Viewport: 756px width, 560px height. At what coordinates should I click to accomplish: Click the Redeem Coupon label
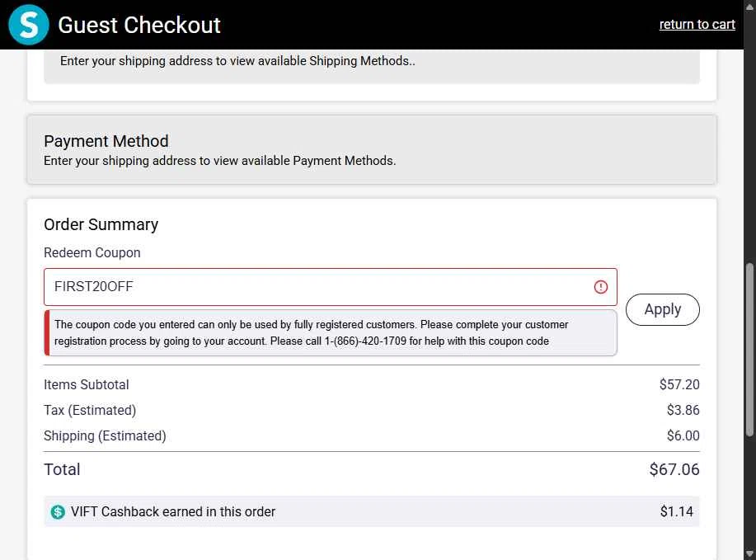[92, 252]
